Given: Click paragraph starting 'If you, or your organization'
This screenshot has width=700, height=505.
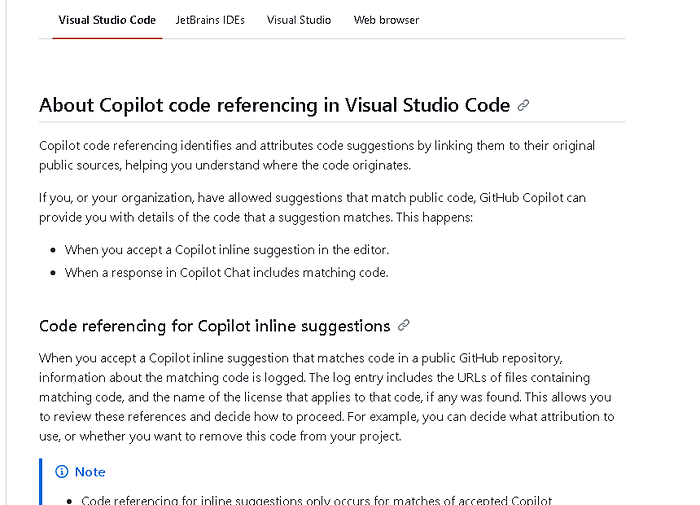Looking at the screenshot, I should pyautogui.click(x=312, y=208).
